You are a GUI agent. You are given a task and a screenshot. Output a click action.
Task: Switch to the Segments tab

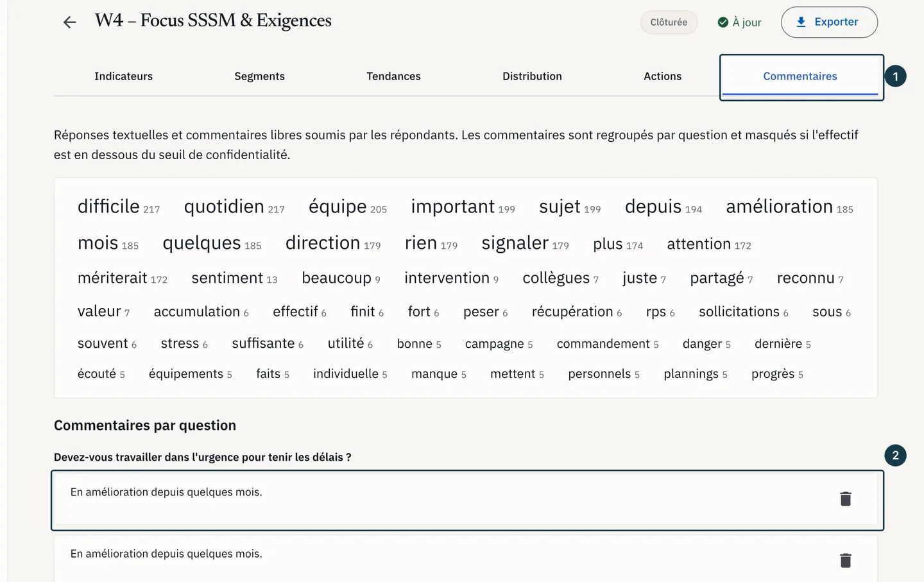coord(259,76)
